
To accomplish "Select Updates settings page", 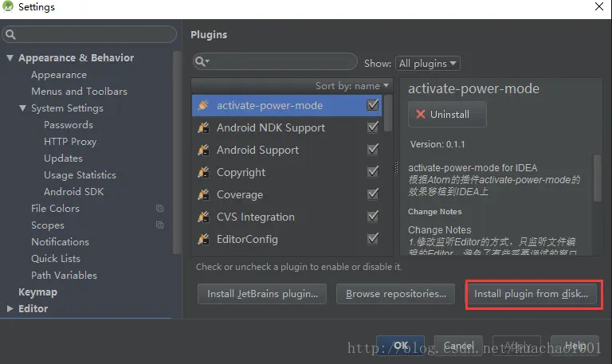I will [63, 159].
